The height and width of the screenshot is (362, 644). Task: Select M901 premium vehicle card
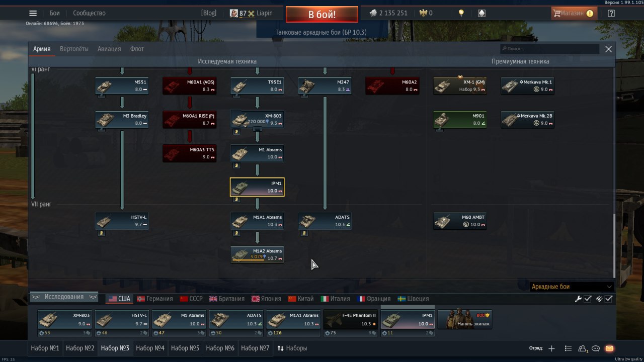tap(460, 120)
